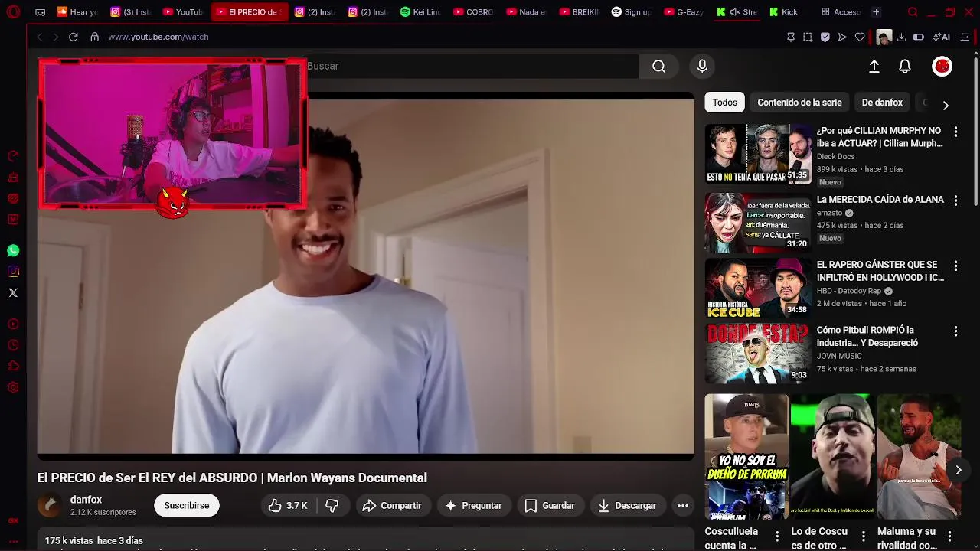Switch to G-Eazy tab

point(683,12)
